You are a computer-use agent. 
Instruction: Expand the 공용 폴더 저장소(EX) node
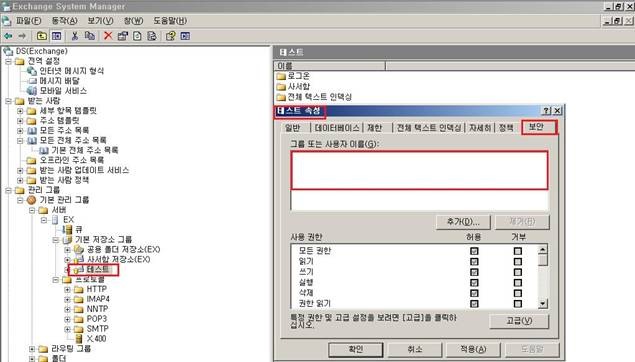67,249
